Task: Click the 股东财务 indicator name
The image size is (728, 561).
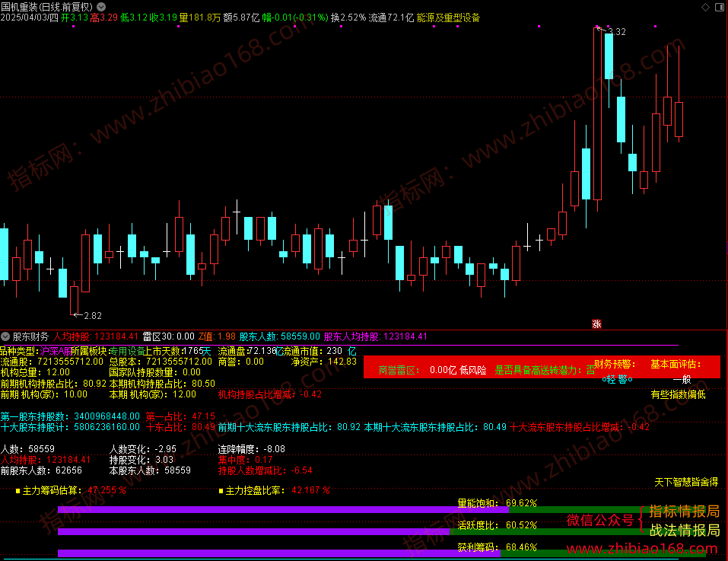Action: coord(30,336)
